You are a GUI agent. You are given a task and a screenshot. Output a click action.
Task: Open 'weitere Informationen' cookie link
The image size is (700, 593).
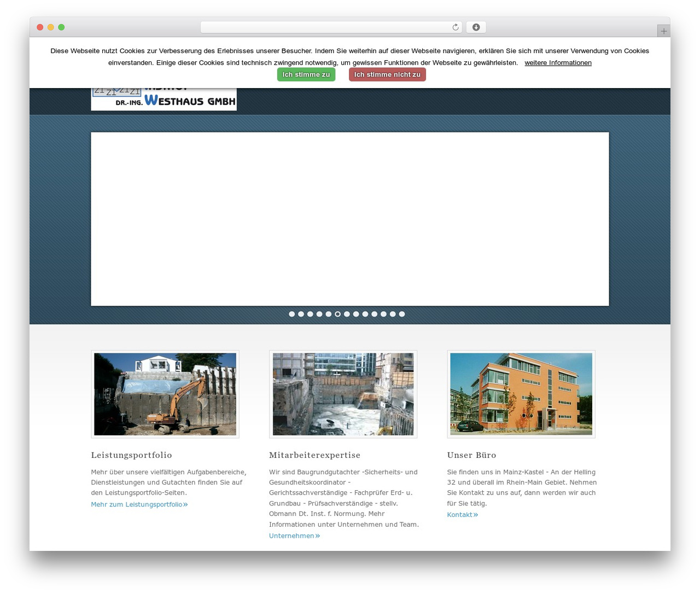[x=558, y=63]
